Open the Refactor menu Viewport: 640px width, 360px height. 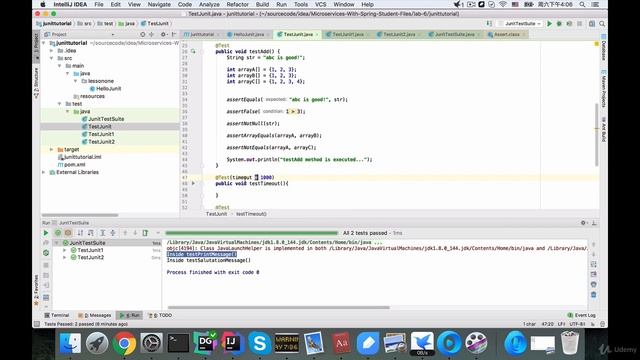click(x=238, y=4)
